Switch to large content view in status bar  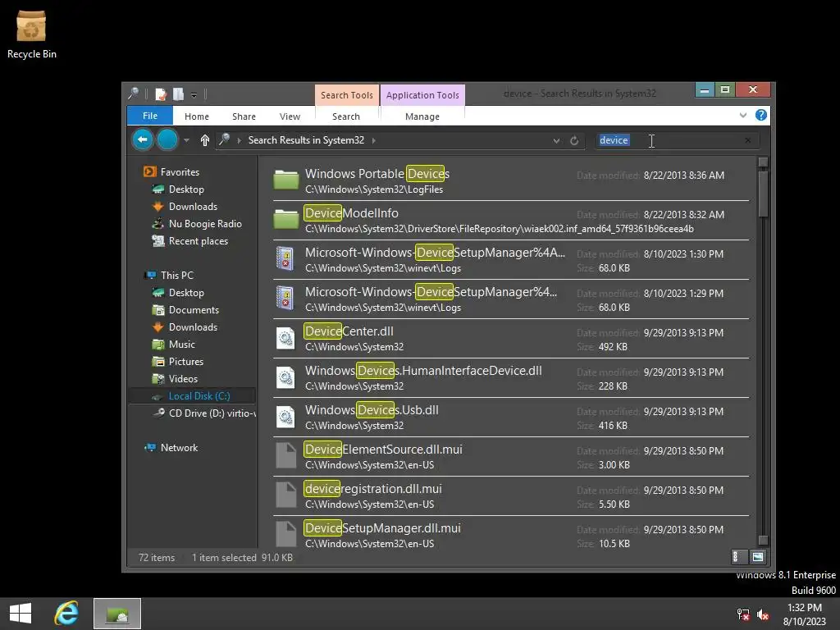757,557
